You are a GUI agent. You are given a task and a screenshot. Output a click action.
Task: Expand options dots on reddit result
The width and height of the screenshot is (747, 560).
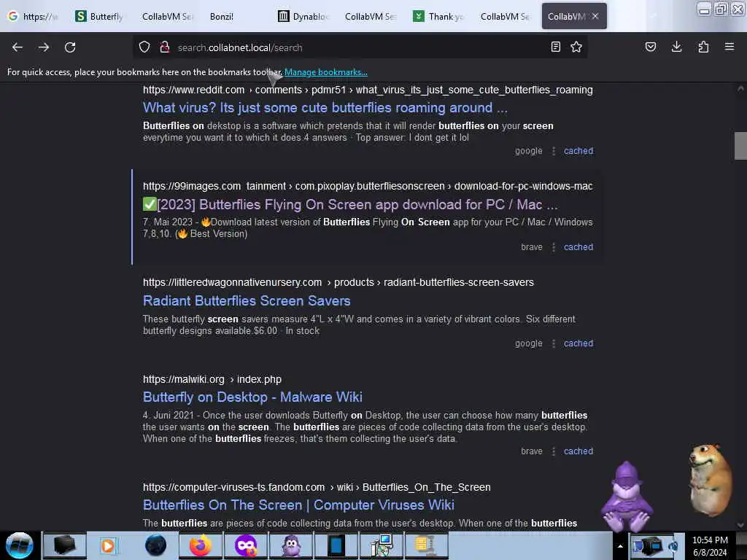[554, 151]
